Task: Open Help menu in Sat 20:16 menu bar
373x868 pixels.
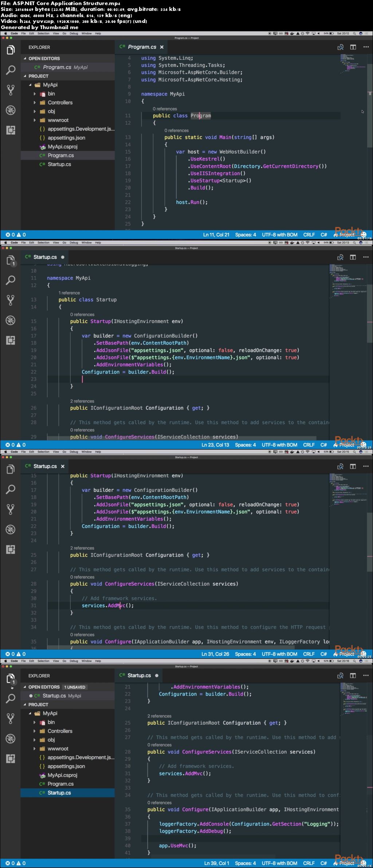Action: (98, 661)
